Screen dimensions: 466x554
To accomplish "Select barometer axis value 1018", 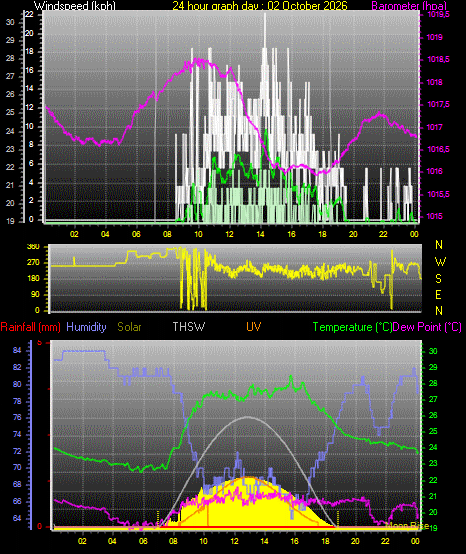I will [435, 82].
